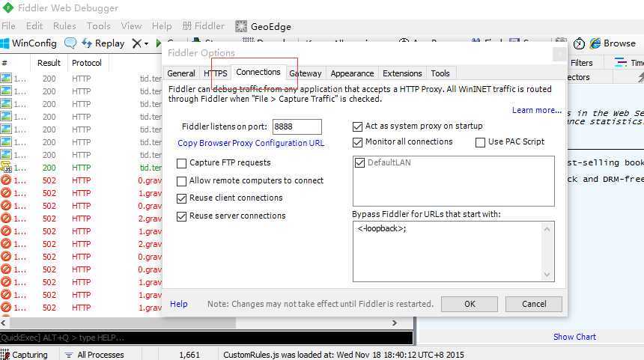The width and height of the screenshot is (644, 360).
Task: Click the comment speech-bubble toolbar icon
Action: 70,43
